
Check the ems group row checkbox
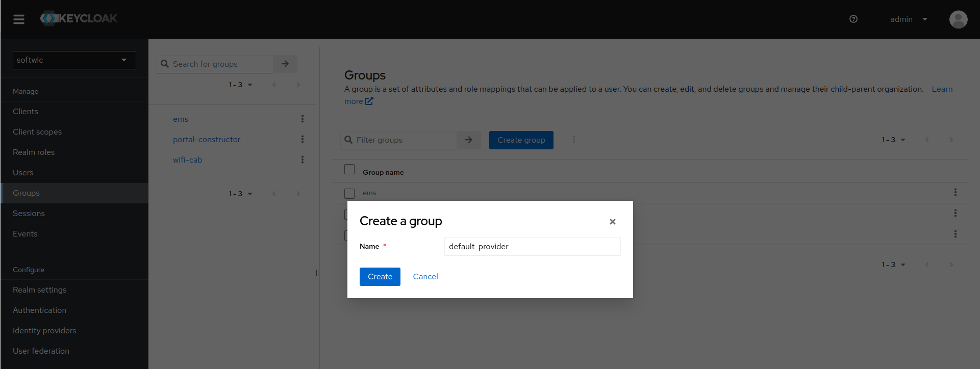point(349,194)
